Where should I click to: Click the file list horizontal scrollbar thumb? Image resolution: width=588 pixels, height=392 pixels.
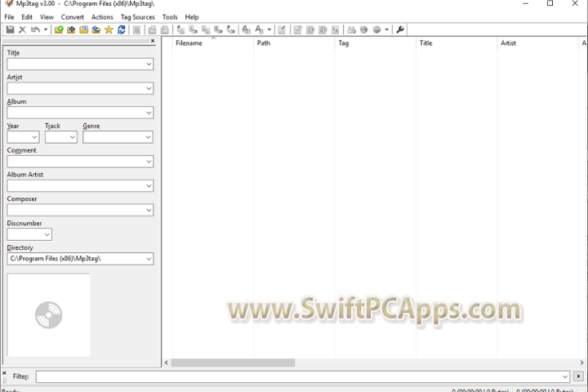[x=233, y=363]
